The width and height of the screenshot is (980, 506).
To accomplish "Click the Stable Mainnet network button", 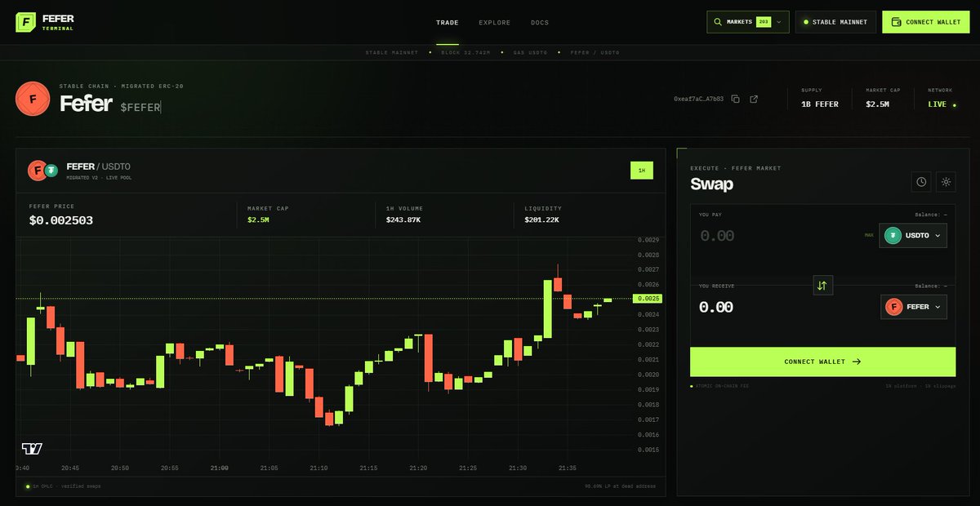I will 836,22.
